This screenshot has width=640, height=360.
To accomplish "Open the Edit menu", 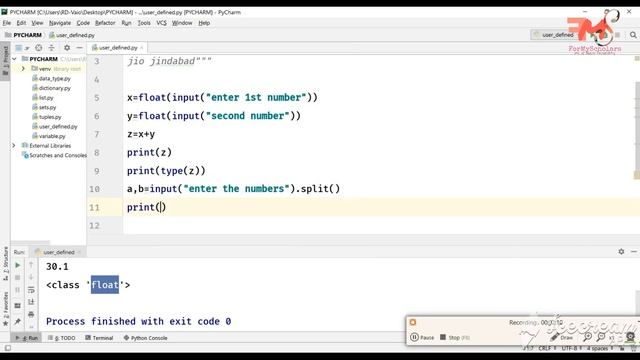I will [x=21, y=23].
